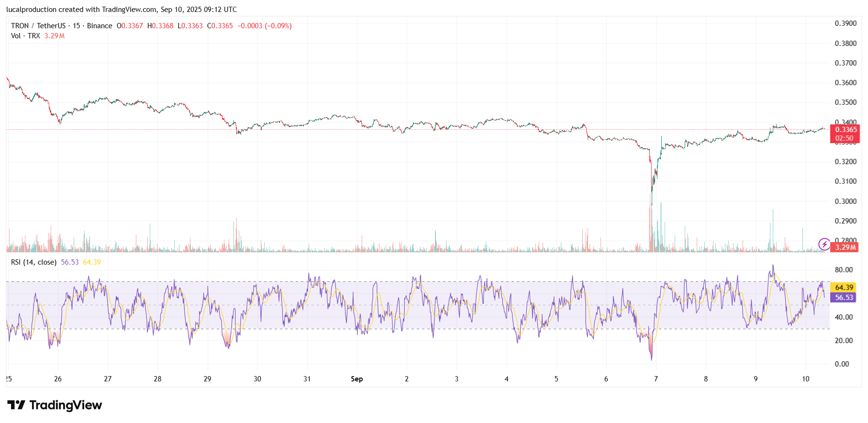Click the 0.3800 price axis label
Viewport: 868px width, 423px height.
pyautogui.click(x=846, y=44)
